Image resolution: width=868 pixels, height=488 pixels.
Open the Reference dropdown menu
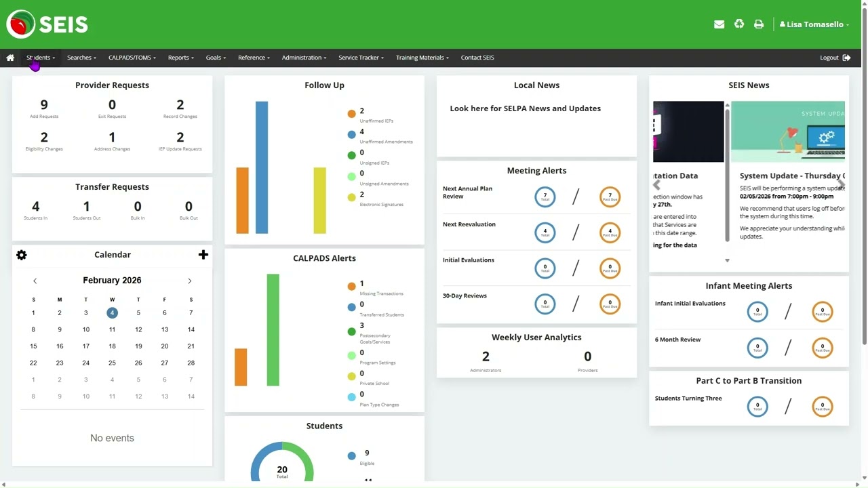(x=254, y=58)
